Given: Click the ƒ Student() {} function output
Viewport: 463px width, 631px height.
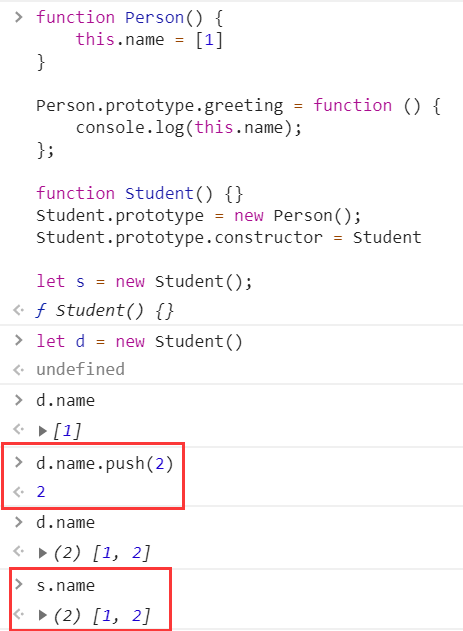Looking at the screenshot, I should coord(105,311).
